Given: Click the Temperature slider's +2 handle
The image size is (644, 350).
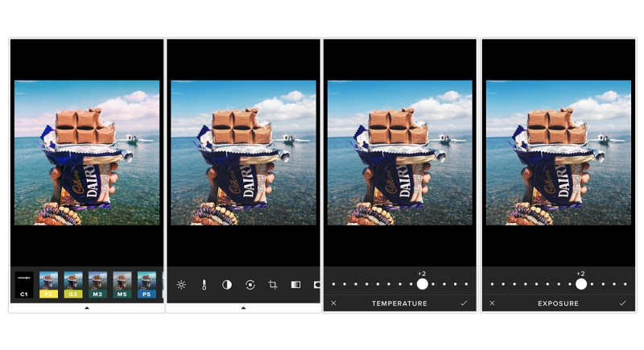Looking at the screenshot, I should (422, 284).
